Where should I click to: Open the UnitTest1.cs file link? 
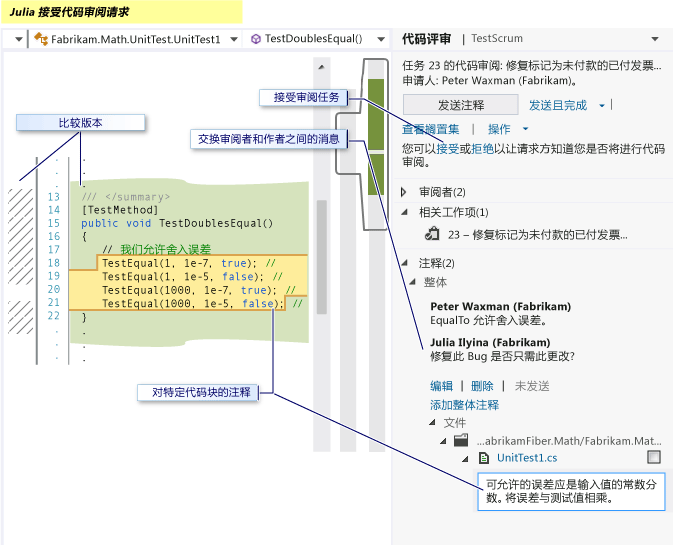(527, 458)
